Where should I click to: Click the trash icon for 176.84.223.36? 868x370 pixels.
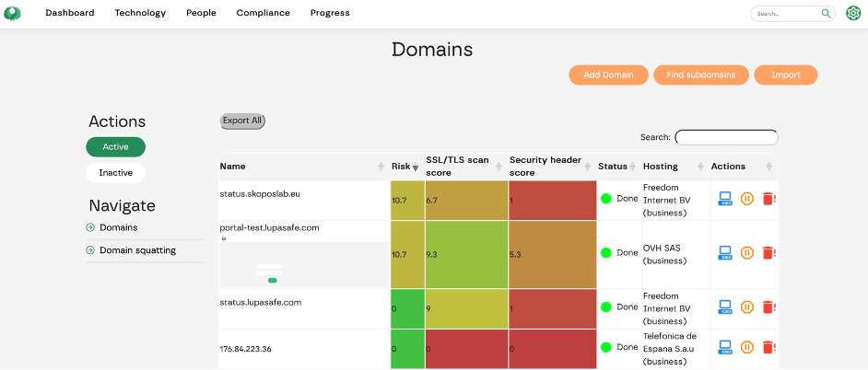coord(768,347)
